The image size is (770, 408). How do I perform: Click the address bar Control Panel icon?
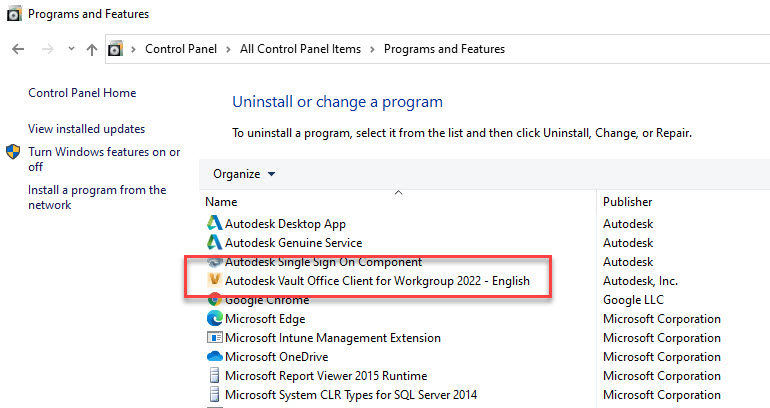pyautogui.click(x=115, y=49)
